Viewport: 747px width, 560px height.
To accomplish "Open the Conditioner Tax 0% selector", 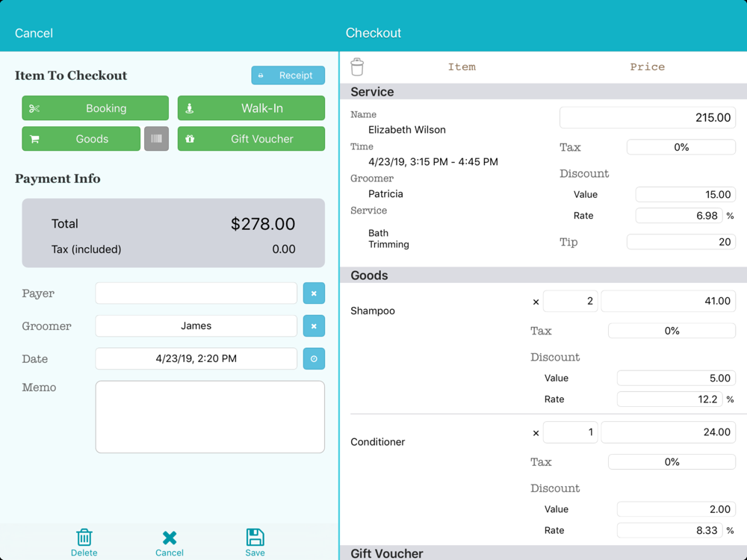I will [x=672, y=462].
